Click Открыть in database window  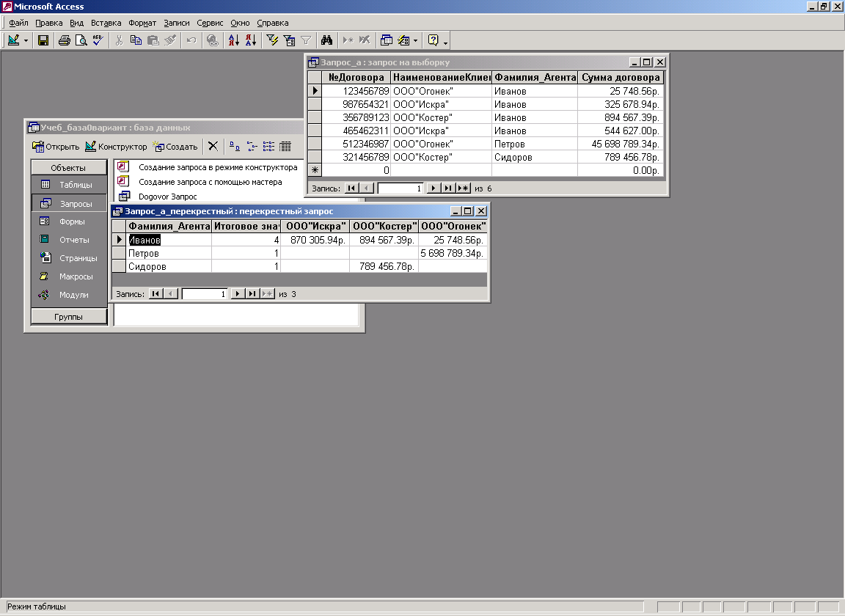(56, 147)
